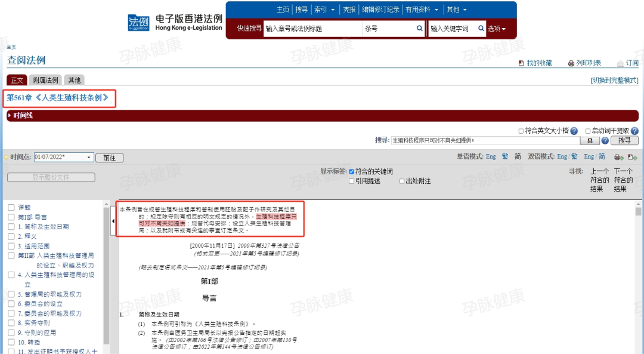This screenshot has height=354, width=644.
Task: Click the in-document 搜寻 text field
Action: click(x=485, y=141)
